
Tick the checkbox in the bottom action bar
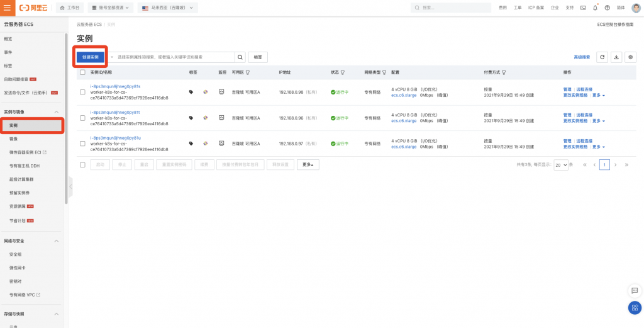(82, 165)
